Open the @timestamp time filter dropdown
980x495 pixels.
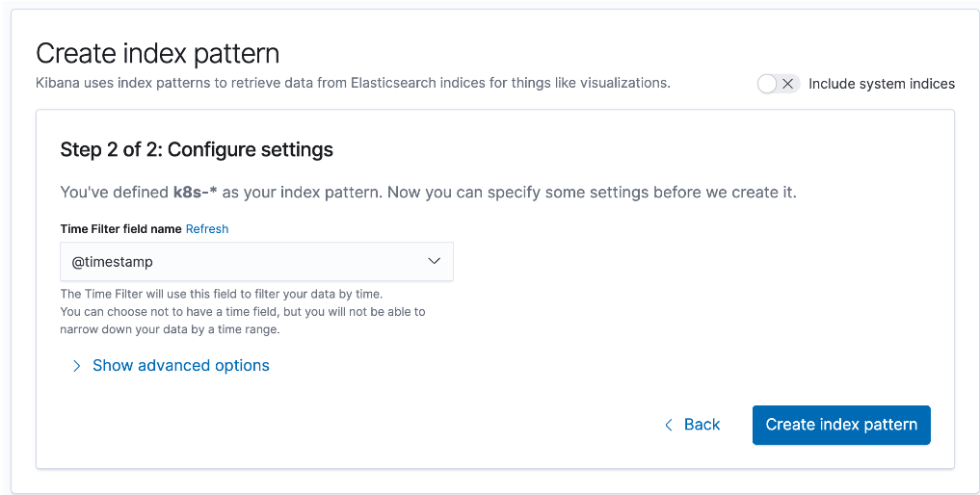click(257, 262)
